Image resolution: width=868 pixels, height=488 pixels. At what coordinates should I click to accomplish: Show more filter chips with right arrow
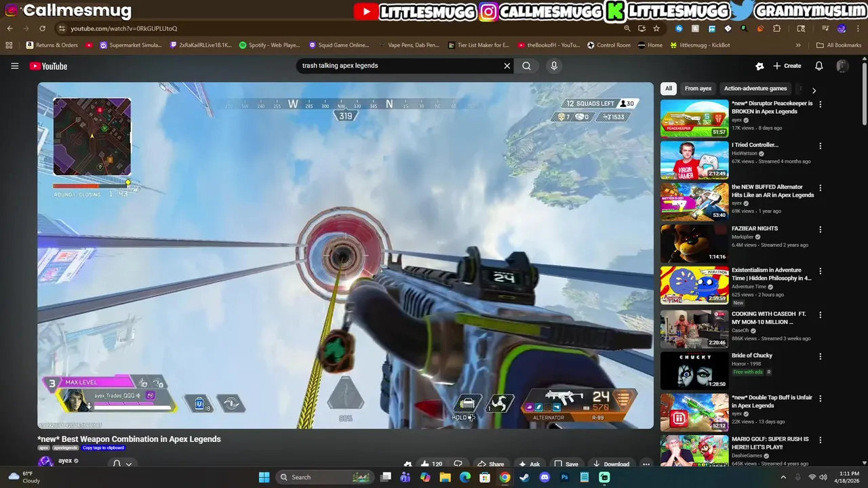click(814, 90)
